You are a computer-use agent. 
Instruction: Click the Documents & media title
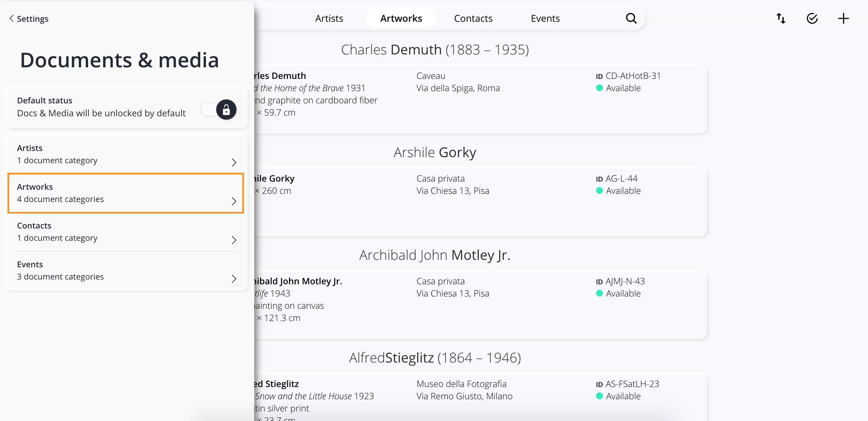119,60
